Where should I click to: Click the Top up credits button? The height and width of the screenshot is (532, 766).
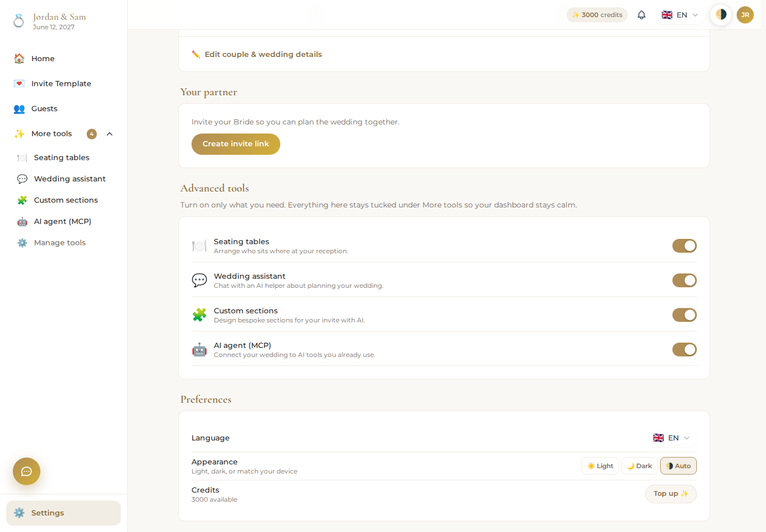pos(671,494)
